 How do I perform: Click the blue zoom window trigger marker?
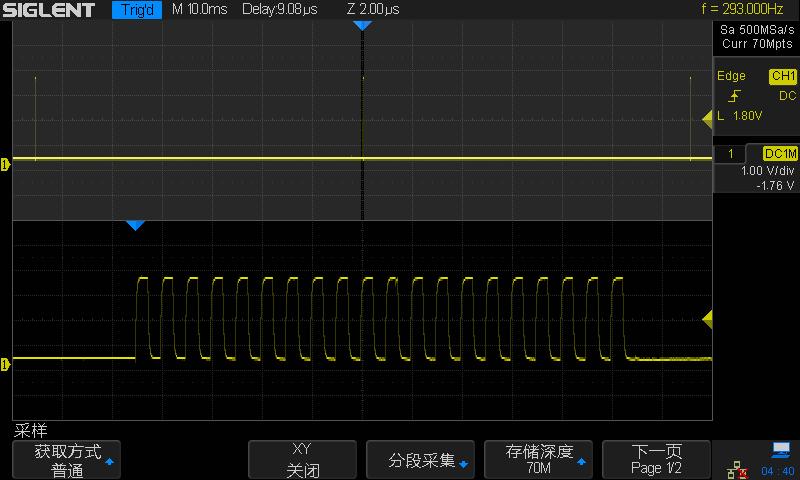[x=135, y=226]
